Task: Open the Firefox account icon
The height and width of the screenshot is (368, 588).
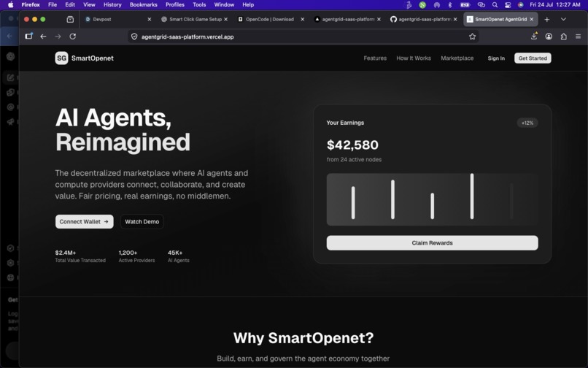Action: coord(549,37)
